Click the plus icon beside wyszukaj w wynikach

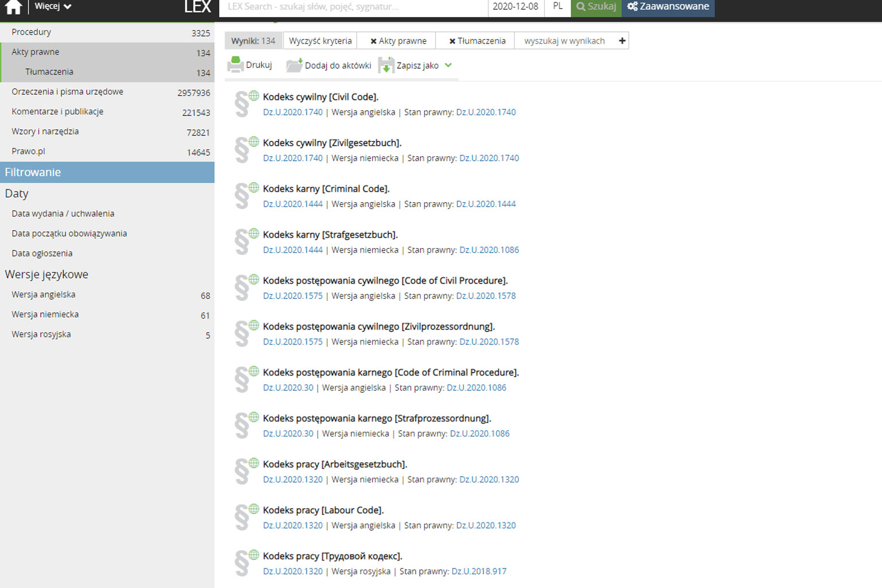(622, 41)
